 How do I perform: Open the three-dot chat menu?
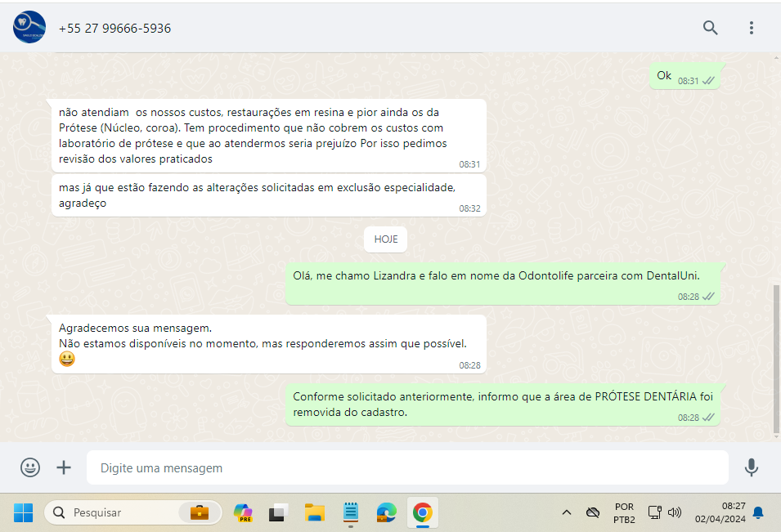point(751,28)
